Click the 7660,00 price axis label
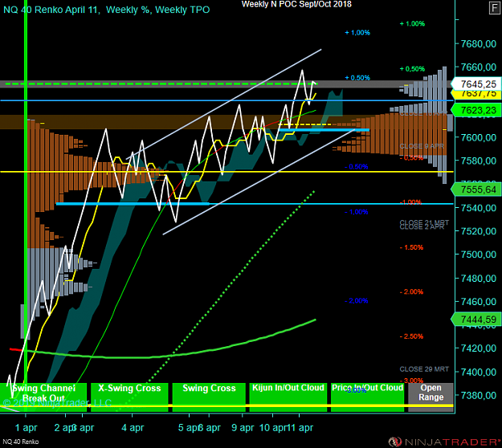This screenshot has height=448, width=502. [479, 67]
